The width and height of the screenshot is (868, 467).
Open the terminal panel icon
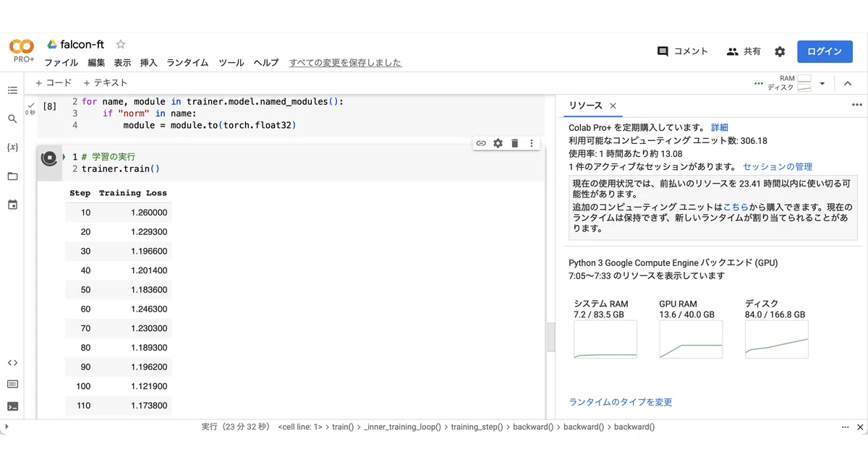click(x=12, y=406)
